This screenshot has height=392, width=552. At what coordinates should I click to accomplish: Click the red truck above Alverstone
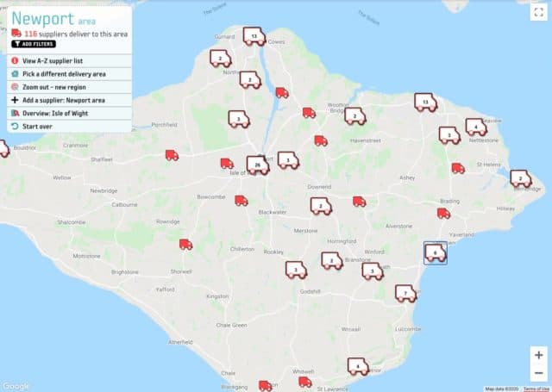[359, 202]
